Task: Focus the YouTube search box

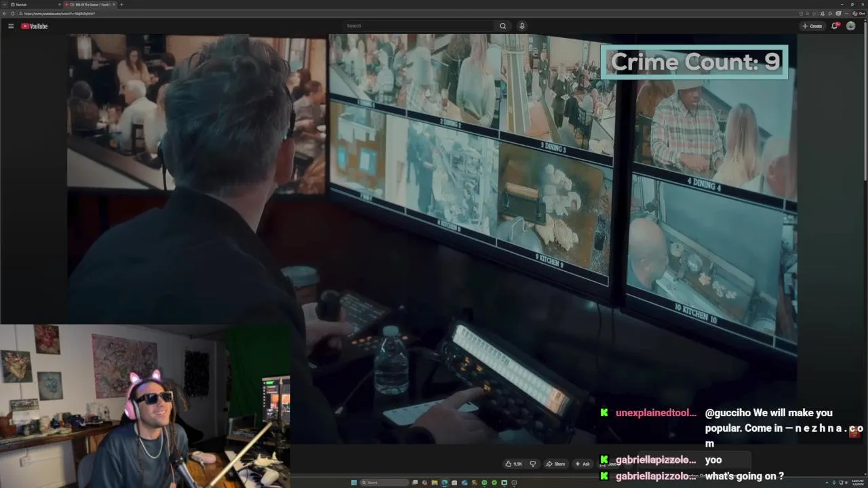Action: click(x=420, y=26)
